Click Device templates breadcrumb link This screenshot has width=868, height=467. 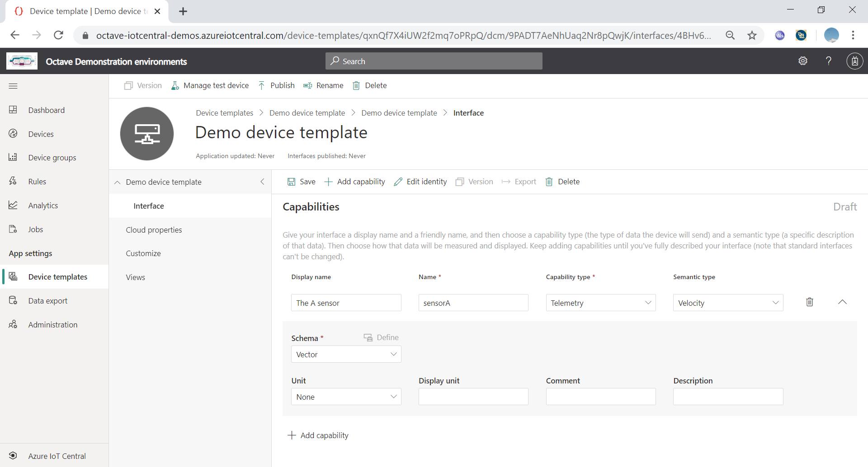(x=224, y=113)
